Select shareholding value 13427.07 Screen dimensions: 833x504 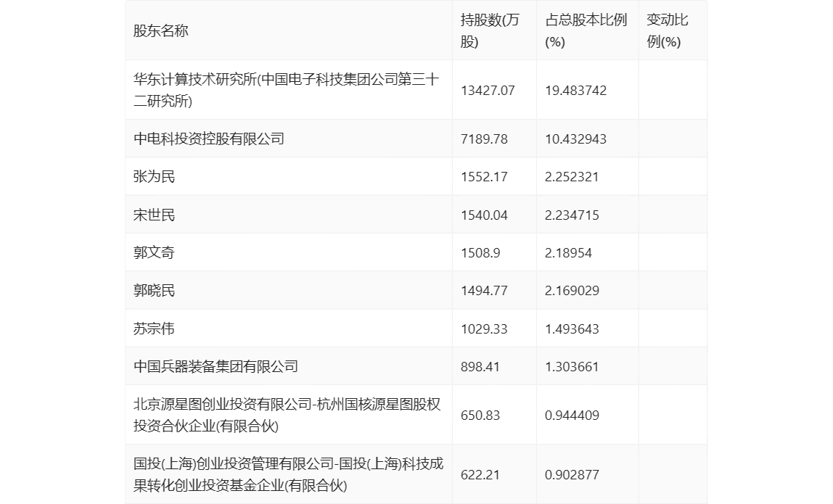(488, 90)
